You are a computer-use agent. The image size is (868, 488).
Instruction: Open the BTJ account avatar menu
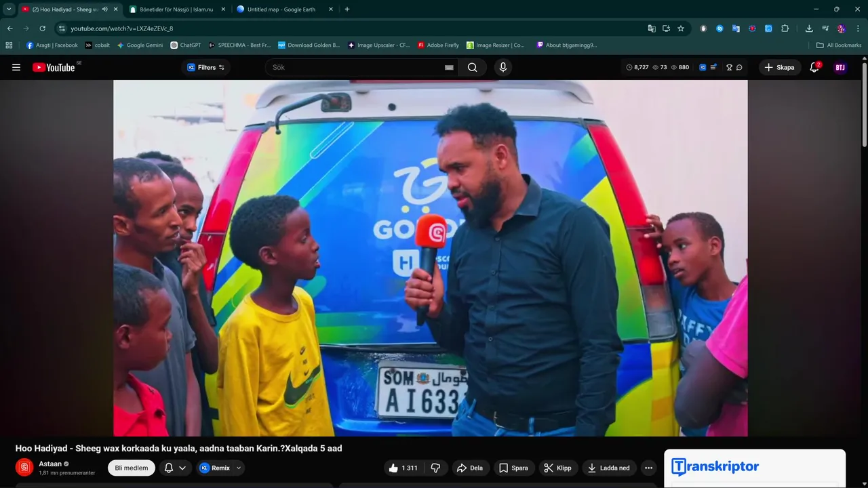point(840,67)
